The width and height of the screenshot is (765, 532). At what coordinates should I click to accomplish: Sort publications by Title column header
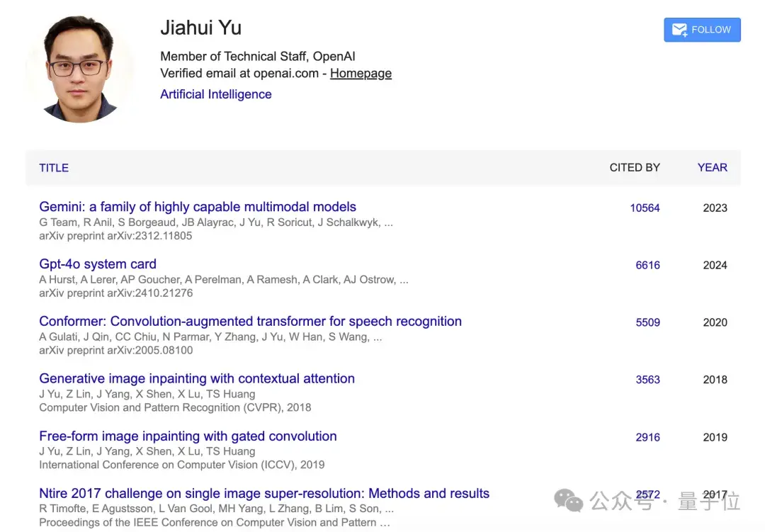[x=54, y=168]
